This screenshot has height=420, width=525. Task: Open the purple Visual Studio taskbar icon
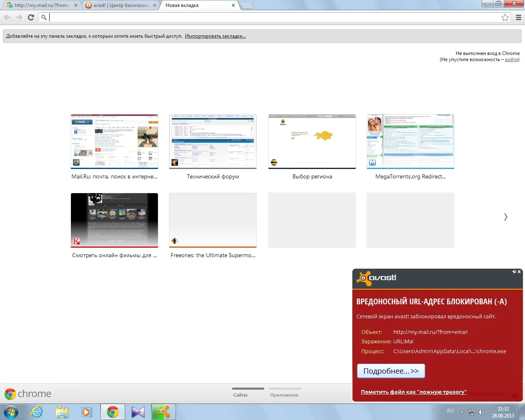[x=138, y=412]
